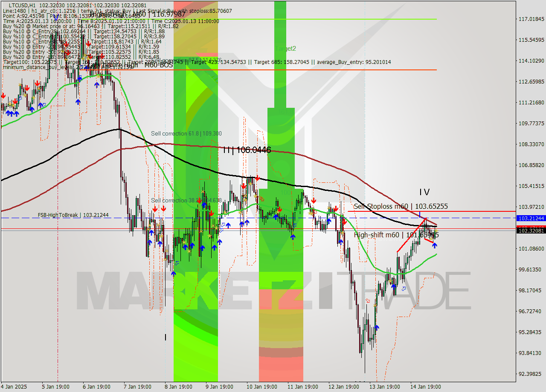Click the Target100: 105.22575 targets line
546x392 pixels.
(x=197, y=62)
